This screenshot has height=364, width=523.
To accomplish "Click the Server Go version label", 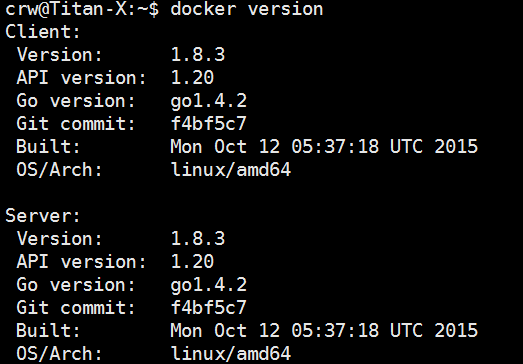I will coord(76,285).
